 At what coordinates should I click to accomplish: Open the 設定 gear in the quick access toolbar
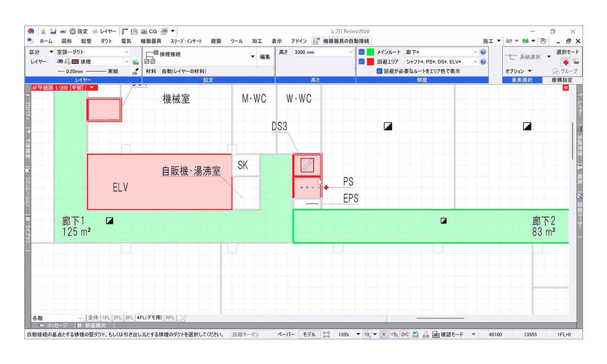point(72,31)
